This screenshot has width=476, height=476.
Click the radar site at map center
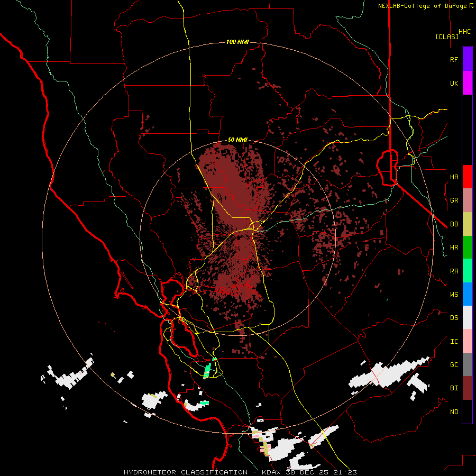[237, 237]
